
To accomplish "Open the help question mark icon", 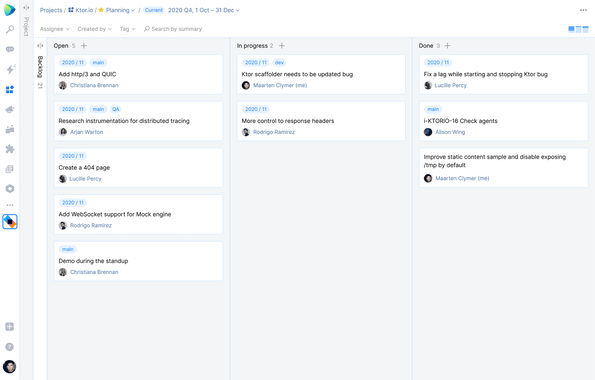I will coord(9,347).
